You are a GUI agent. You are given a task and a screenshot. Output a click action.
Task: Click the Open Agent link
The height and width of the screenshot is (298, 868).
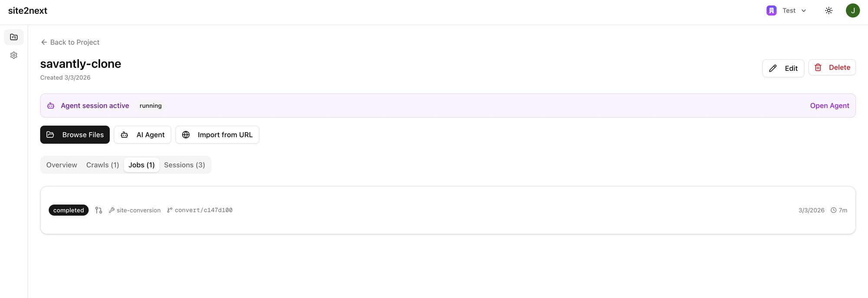point(829,106)
